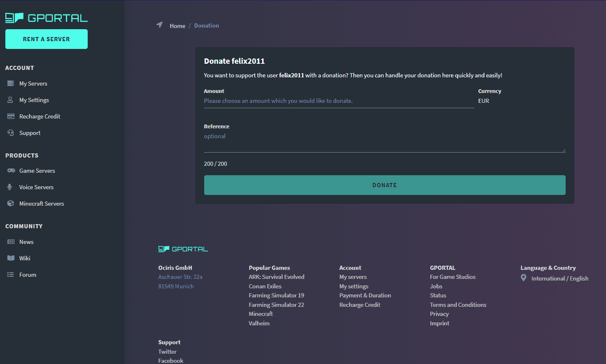Click the Game Servers gamepad icon
This screenshot has width=606, height=364.
point(11,171)
